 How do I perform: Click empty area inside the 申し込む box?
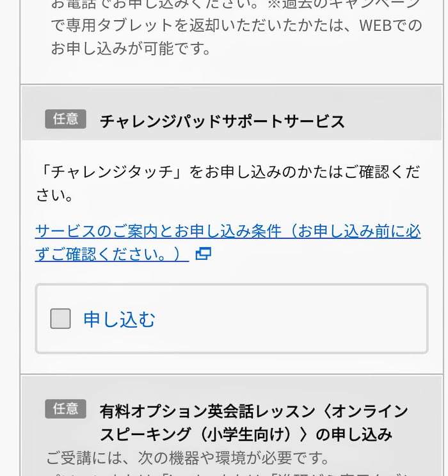289,319
